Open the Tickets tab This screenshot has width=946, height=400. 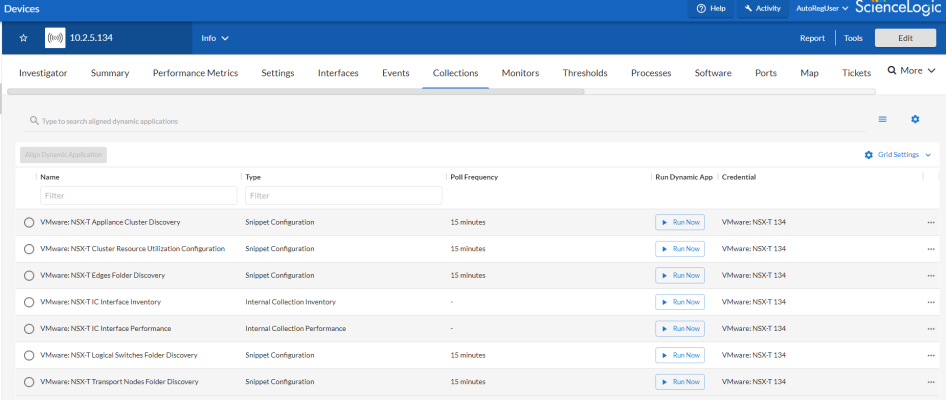coord(857,73)
